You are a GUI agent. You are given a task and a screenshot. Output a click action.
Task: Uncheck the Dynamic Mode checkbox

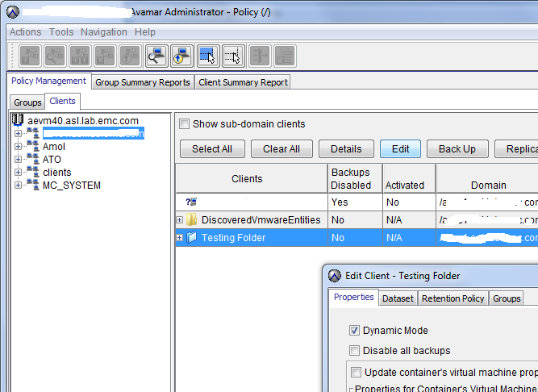click(x=354, y=330)
